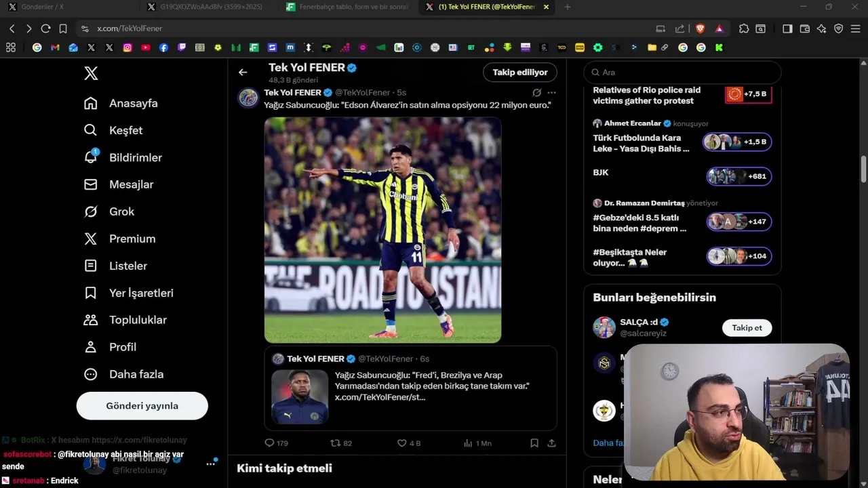Open the Gebze'deki 8.5 katlı space
This screenshot has height=488, width=868.
pyautogui.click(x=682, y=217)
